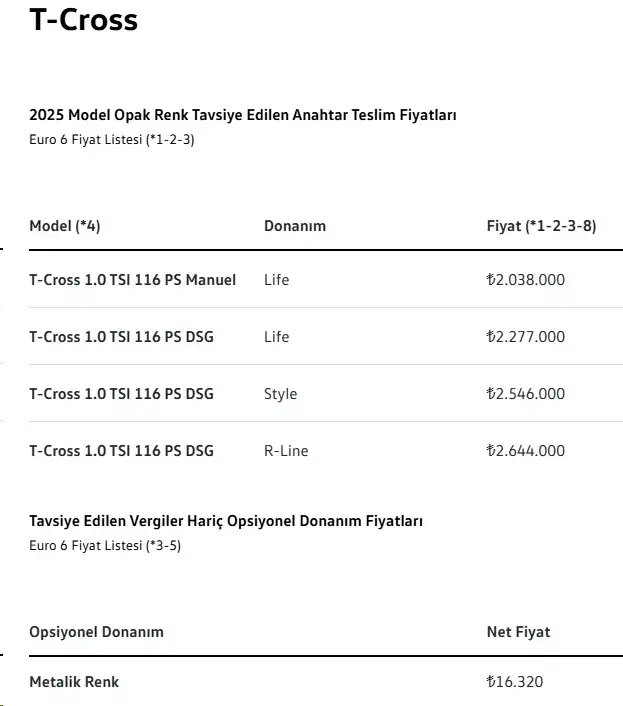Click the ₺16.320 metallic color price

[x=515, y=682]
